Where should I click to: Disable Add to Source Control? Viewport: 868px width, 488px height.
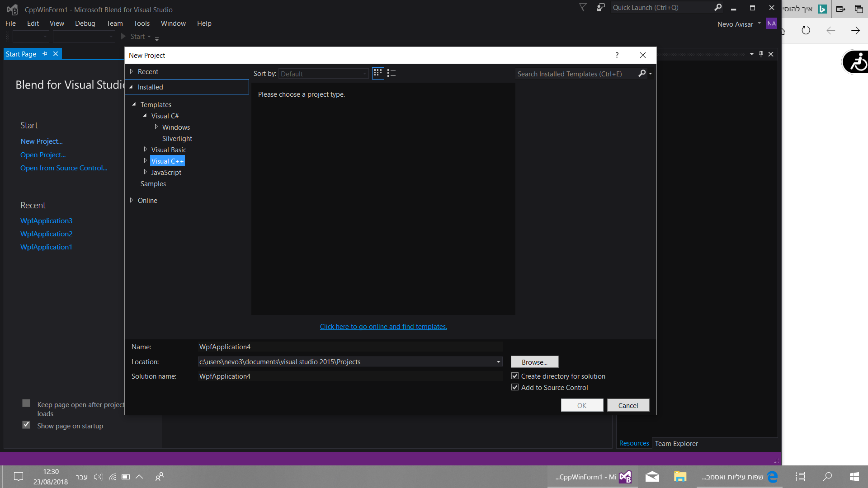pyautogui.click(x=515, y=387)
